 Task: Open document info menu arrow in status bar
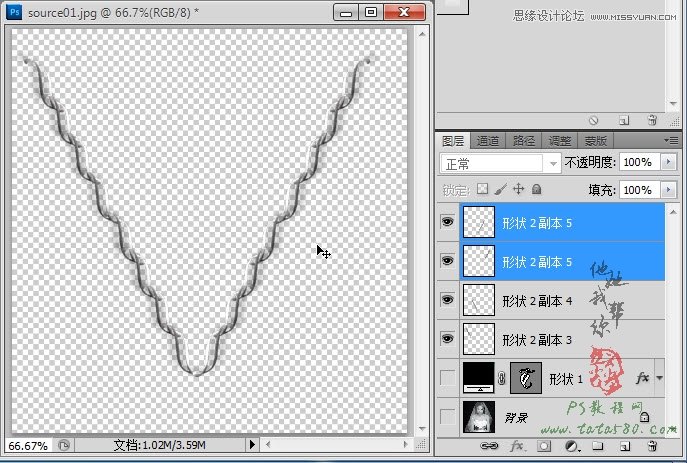[x=252, y=445]
